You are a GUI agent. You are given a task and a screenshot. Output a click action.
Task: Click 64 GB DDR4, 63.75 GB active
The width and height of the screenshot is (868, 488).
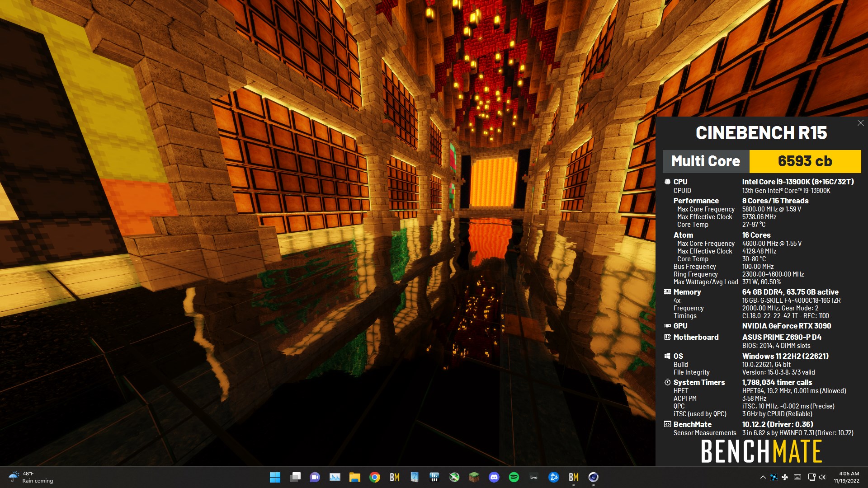pos(790,292)
